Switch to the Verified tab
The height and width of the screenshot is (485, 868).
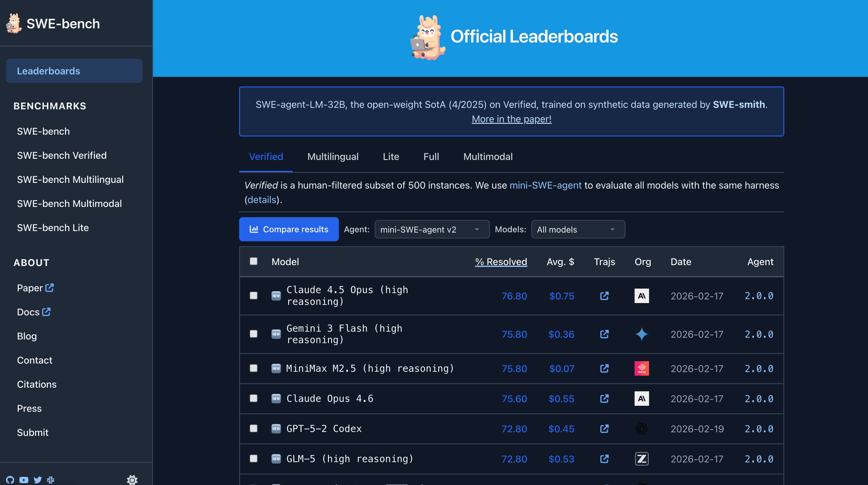tap(266, 157)
